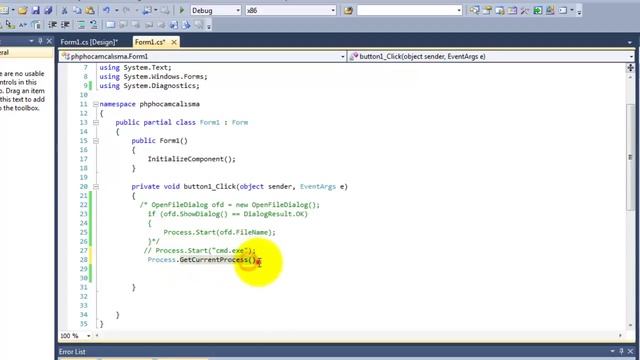Select the General tab in the Toolbox

point(26,52)
